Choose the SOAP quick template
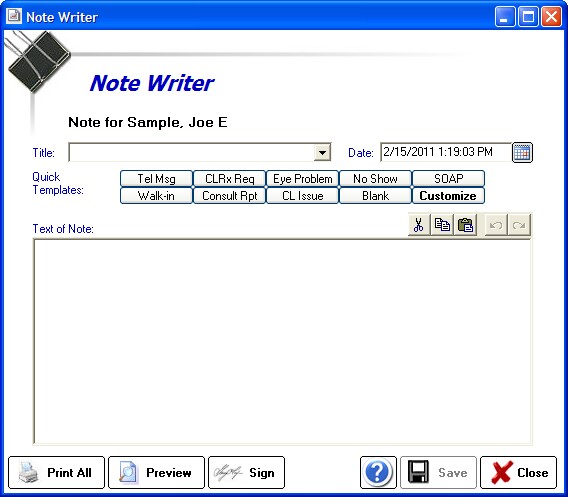 click(x=448, y=179)
